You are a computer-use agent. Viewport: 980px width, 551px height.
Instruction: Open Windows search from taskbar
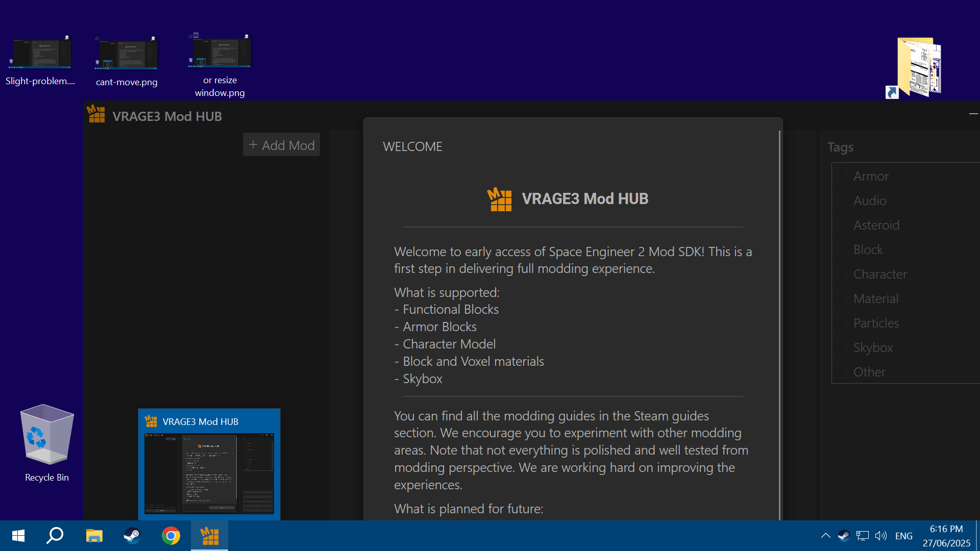[55, 536]
